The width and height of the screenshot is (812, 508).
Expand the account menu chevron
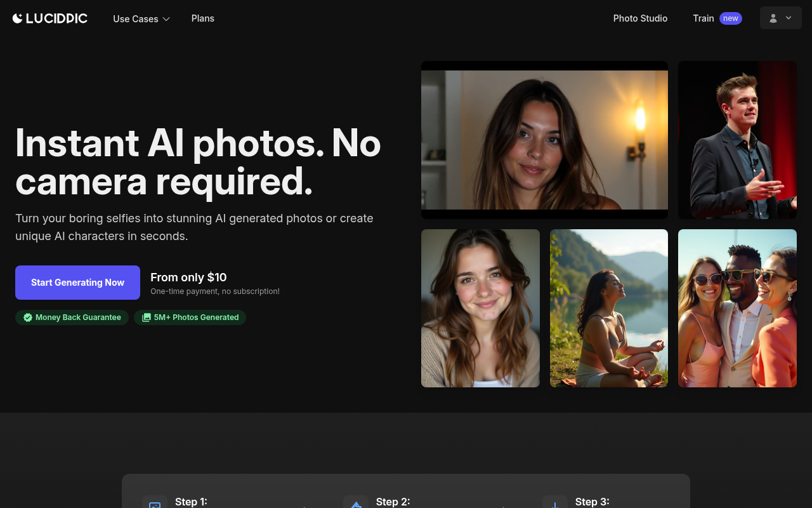[x=789, y=18]
